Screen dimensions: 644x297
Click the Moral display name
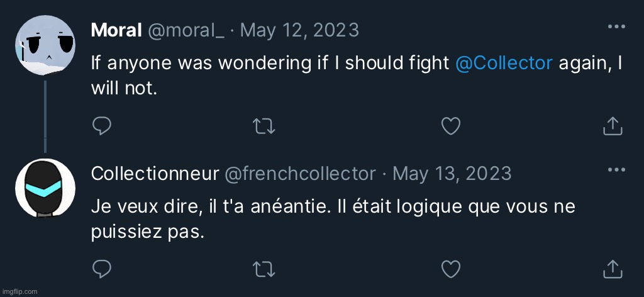coord(116,30)
